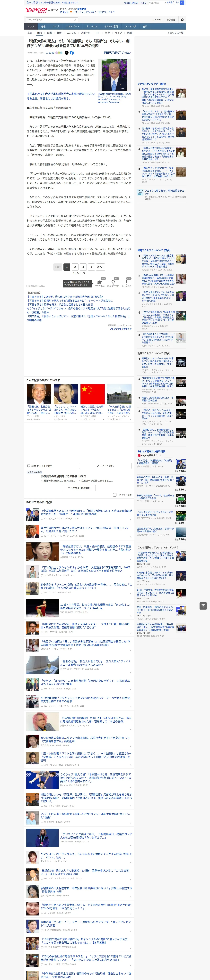
Task: Go to page 3 of the article
Action: [83, 267]
